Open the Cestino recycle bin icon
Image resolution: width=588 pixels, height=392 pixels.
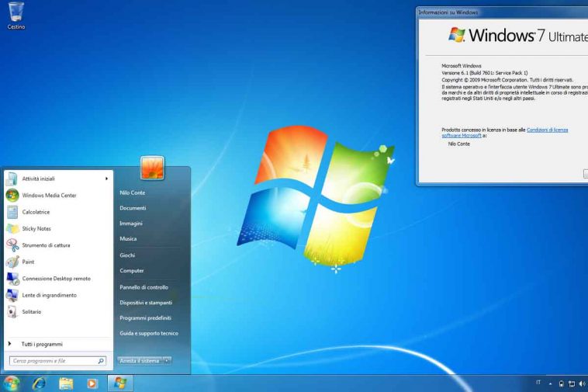[x=16, y=14]
